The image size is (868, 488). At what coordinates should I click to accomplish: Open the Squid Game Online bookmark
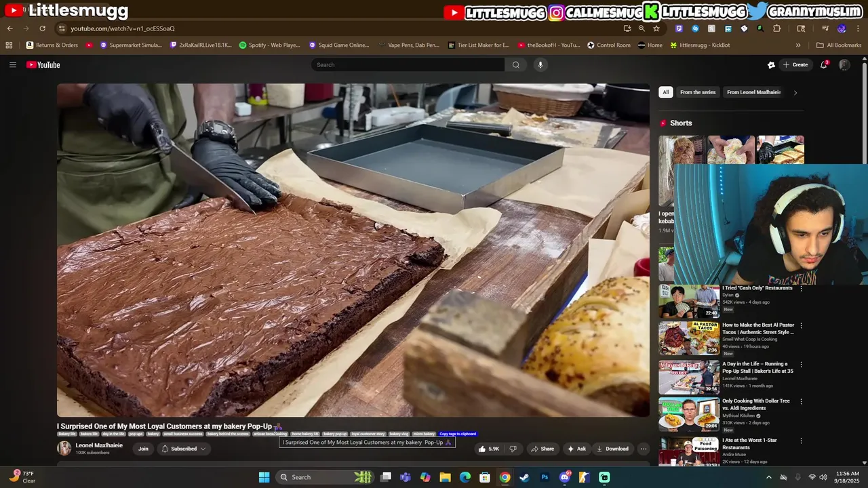[x=339, y=45]
